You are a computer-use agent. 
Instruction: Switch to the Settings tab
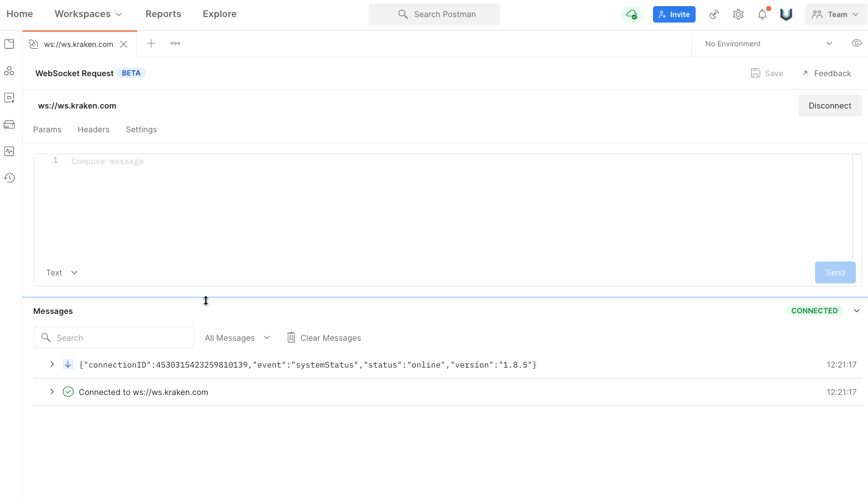141,129
